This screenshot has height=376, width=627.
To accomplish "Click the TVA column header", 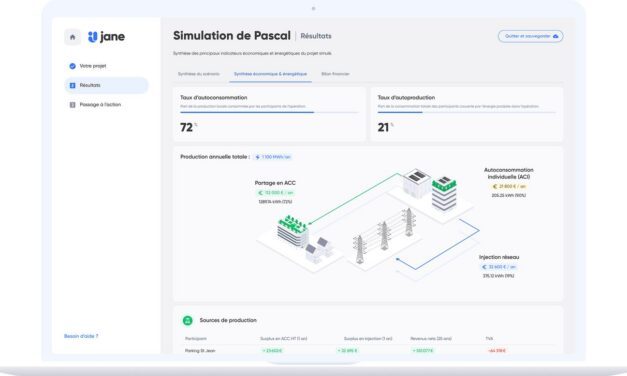I will coord(489,339).
